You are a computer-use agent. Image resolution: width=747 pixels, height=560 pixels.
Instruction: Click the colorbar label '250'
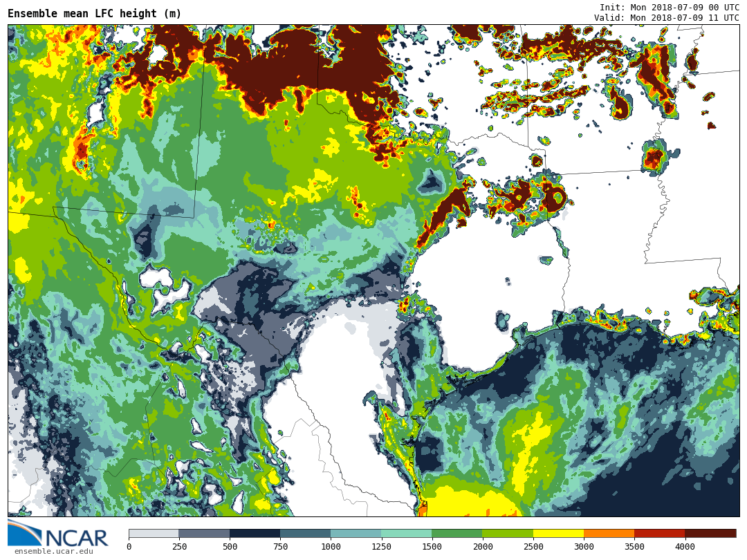pos(179,547)
